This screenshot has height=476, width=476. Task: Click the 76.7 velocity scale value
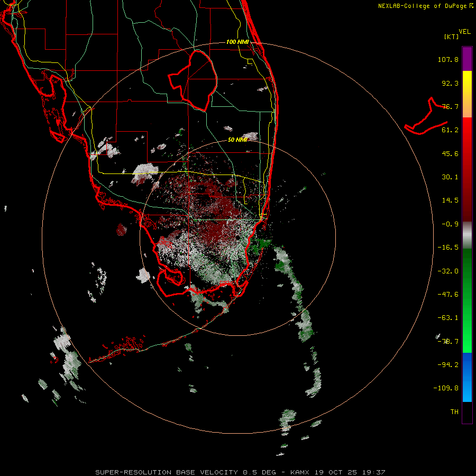[x=450, y=106]
